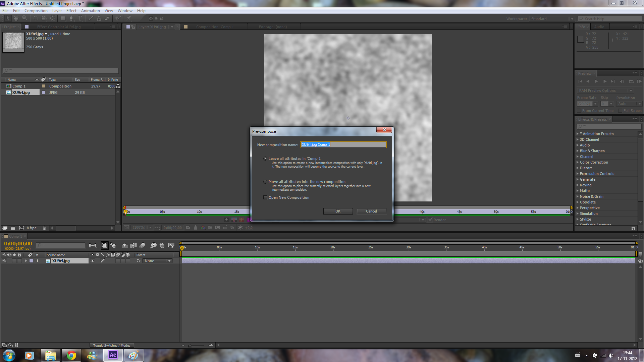The image size is (644, 362).
Task: Select the Pen tool
Action: coord(71,18)
